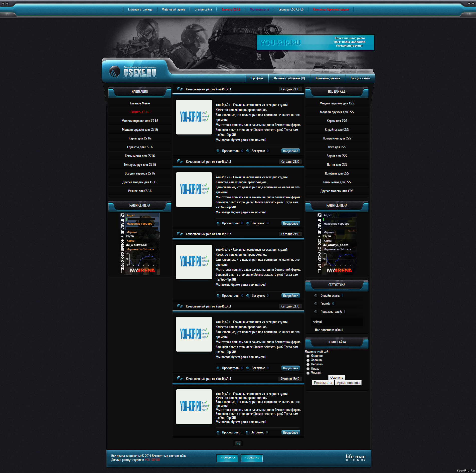
Task: Click the bullet icon beside 'Онлайн всего'
Action: click(x=316, y=296)
